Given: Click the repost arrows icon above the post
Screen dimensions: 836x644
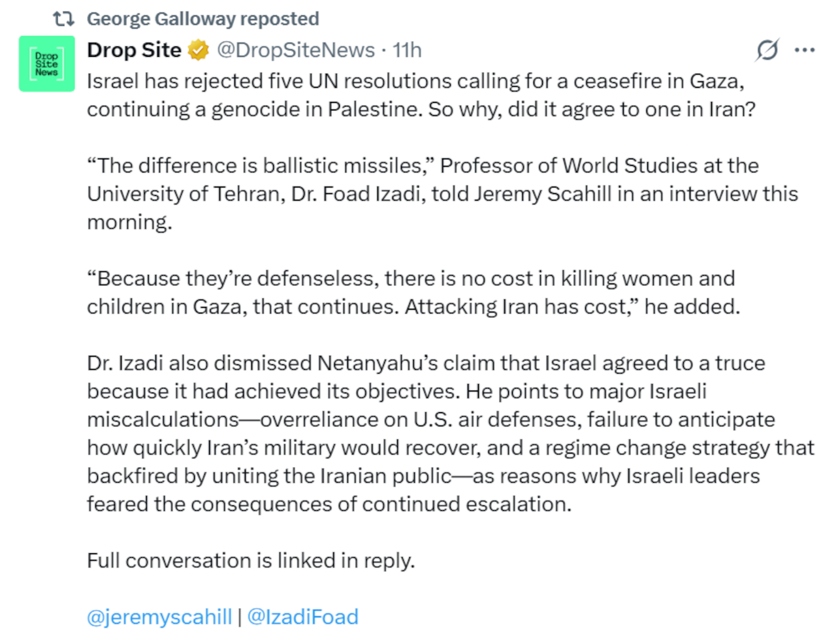Looking at the screenshot, I should click(63, 19).
